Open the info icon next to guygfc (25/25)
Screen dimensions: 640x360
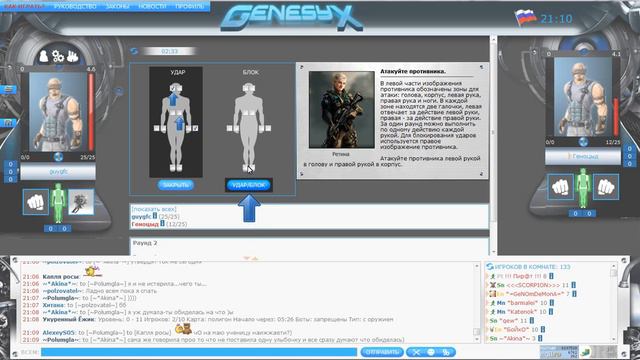[155, 216]
